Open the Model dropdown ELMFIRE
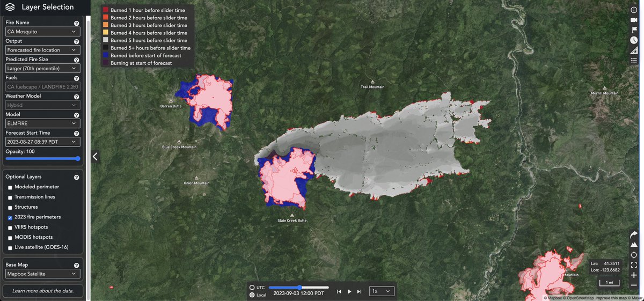The width and height of the screenshot is (644, 301). click(43, 123)
